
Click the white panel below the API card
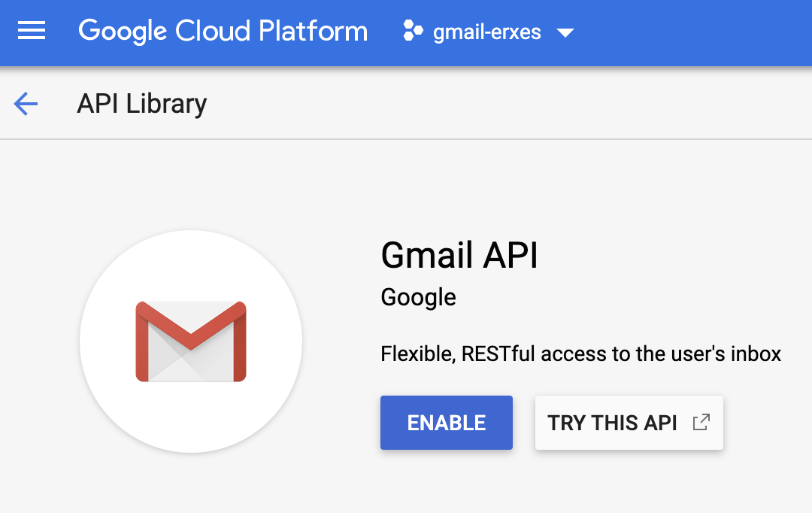406,520
